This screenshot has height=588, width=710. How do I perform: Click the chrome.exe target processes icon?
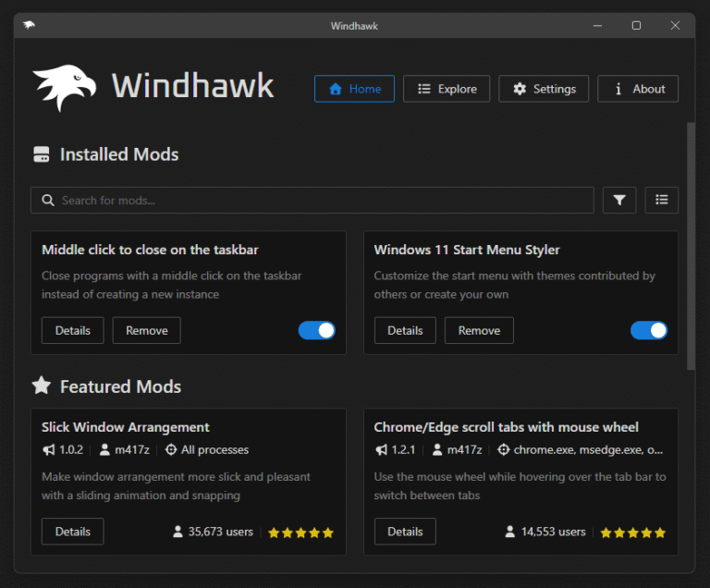coord(503,450)
